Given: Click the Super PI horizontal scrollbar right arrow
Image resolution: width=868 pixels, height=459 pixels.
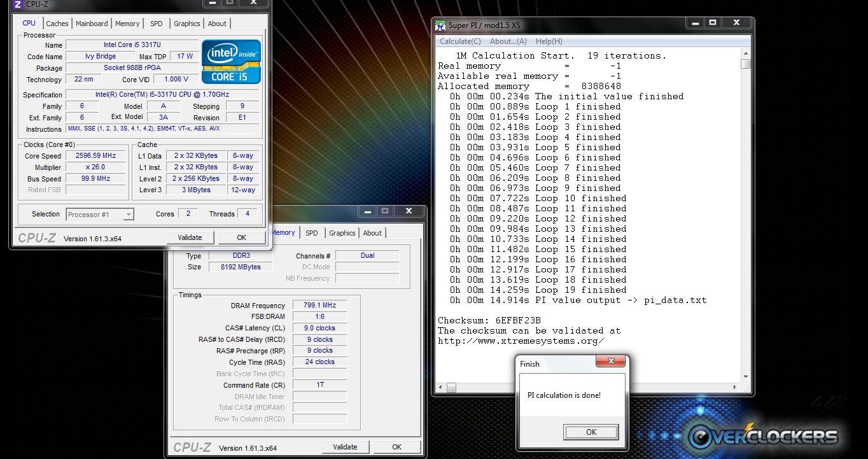Looking at the screenshot, I should tap(736, 387).
